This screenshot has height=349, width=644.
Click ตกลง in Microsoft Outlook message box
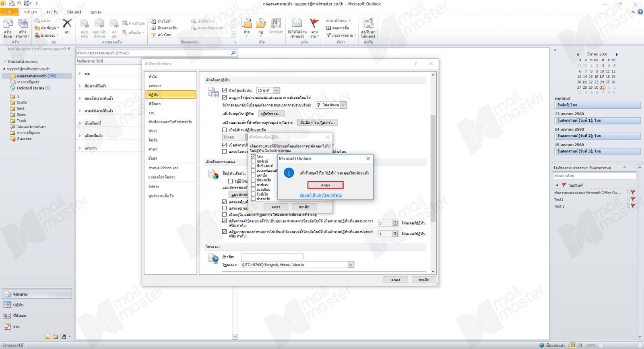pyautogui.click(x=325, y=185)
